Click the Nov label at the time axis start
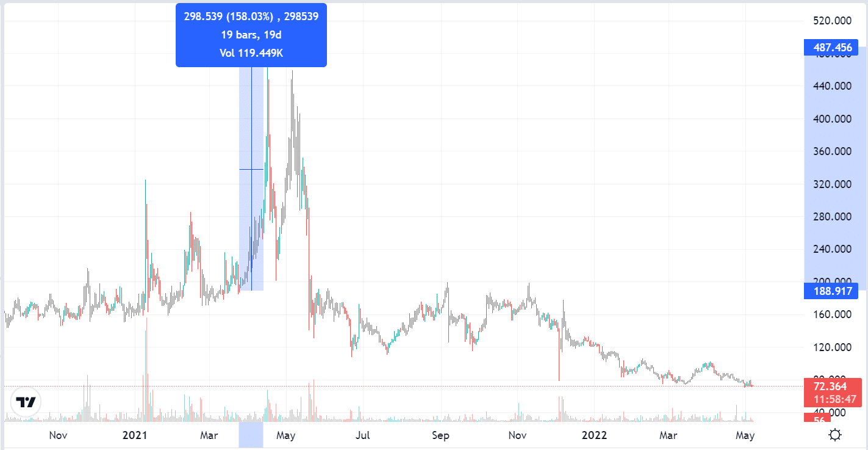This screenshot has width=868, height=450. point(57,435)
